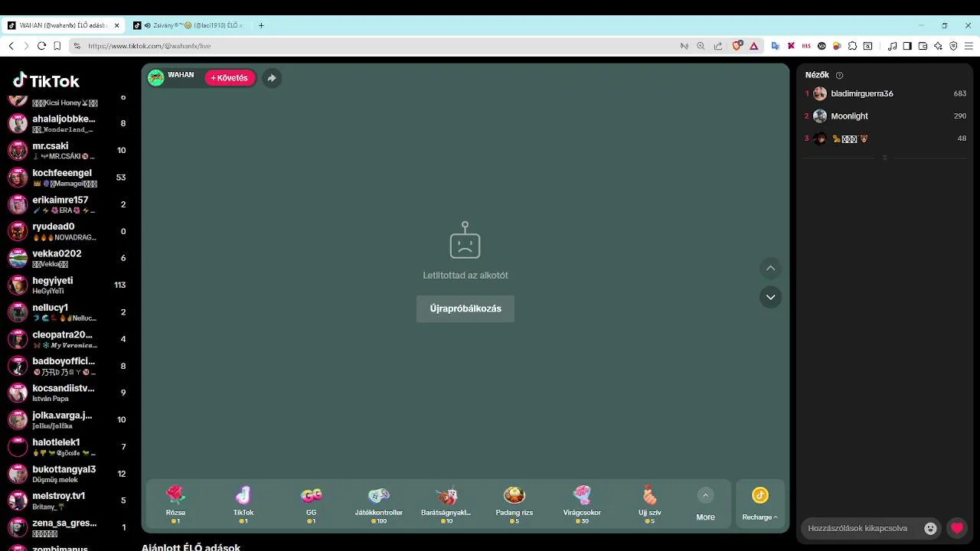Screen dimensions: 980x551
Task: Open vekka0202 live channel
Action: (x=67, y=259)
